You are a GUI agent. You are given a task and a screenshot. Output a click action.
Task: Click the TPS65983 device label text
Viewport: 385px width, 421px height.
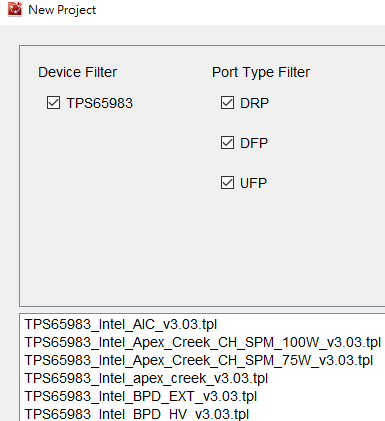pos(100,103)
